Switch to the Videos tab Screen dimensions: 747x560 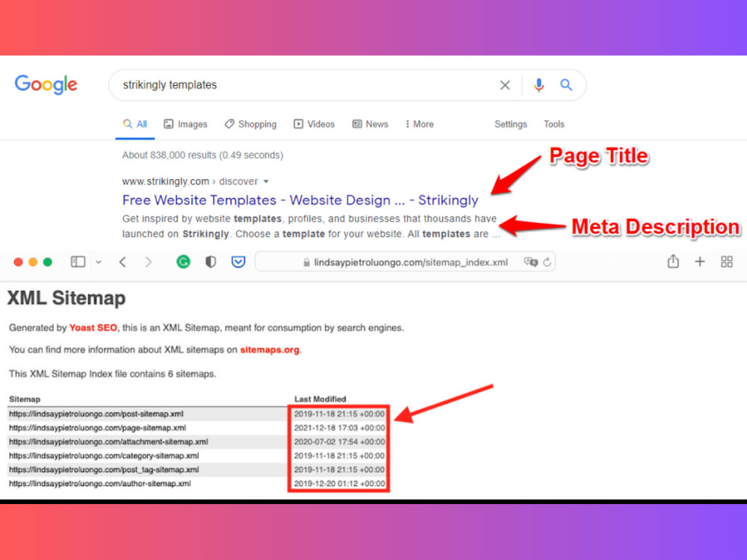point(314,124)
